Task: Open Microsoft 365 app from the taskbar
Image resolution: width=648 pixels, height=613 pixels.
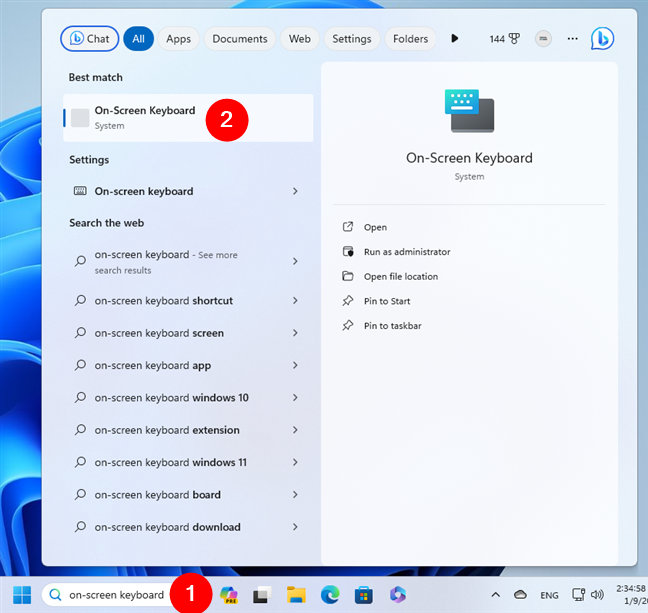Action: coord(398,595)
